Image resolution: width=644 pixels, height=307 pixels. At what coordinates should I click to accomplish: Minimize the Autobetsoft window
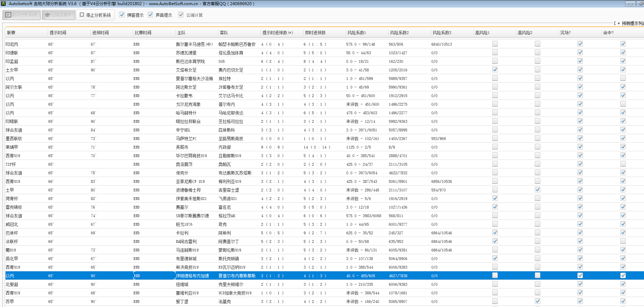click(630, 4)
